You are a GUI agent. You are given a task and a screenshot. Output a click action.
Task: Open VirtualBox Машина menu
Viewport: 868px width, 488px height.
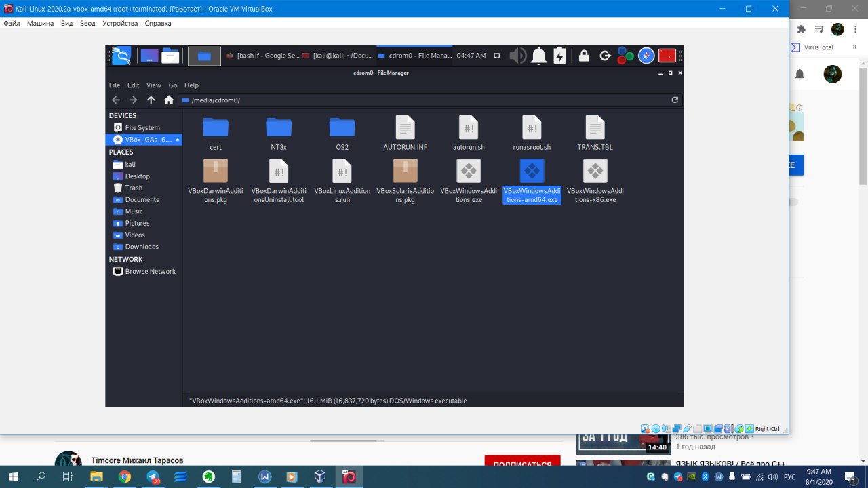[40, 23]
